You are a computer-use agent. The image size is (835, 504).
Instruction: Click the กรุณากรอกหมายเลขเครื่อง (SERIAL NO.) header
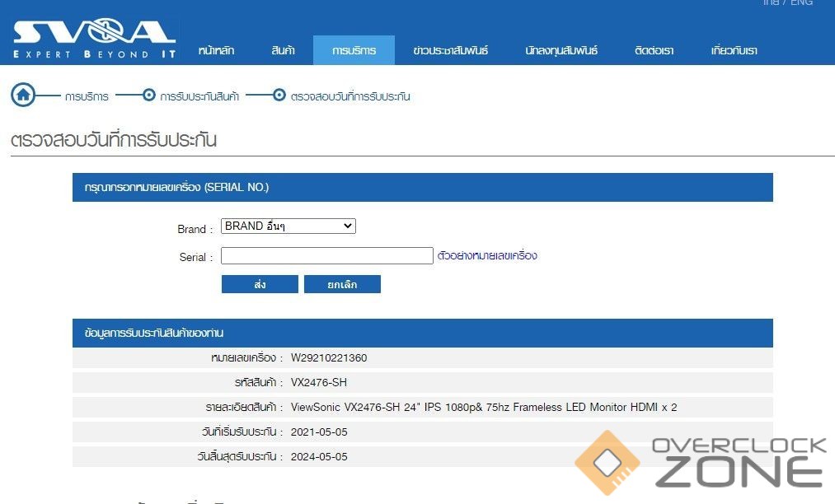pyautogui.click(x=422, y=187)
